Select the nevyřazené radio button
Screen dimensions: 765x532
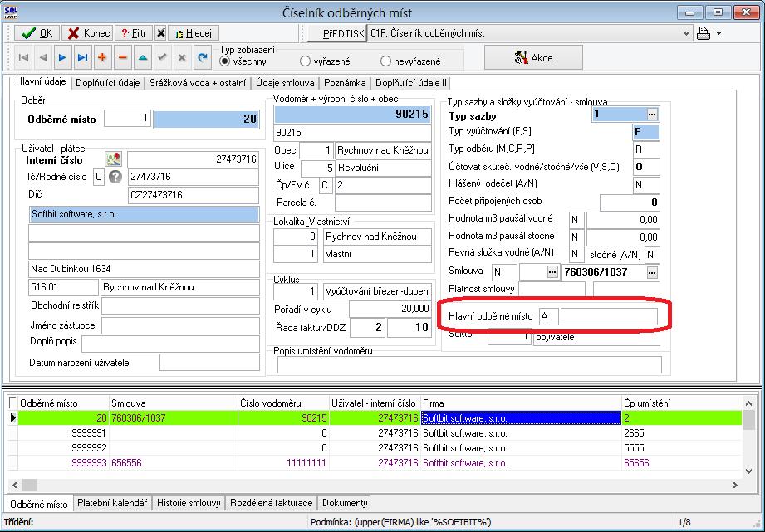click(x=385, y=61)
